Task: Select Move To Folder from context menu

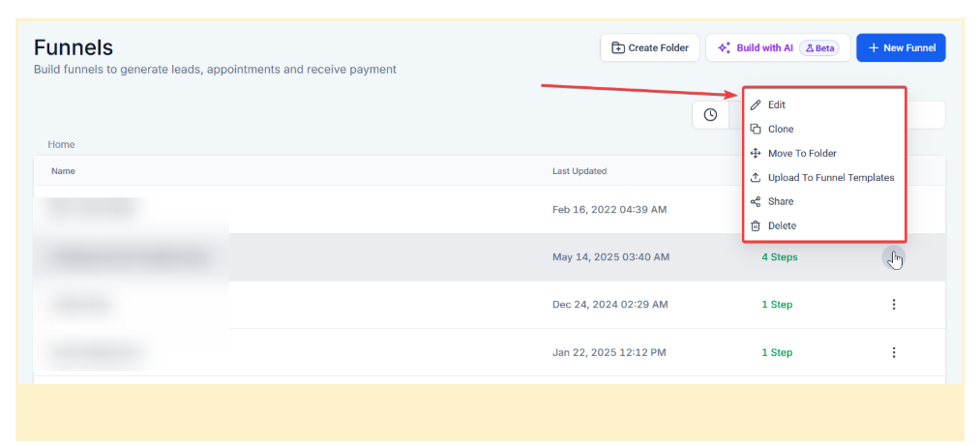Action: click(801, 153)
